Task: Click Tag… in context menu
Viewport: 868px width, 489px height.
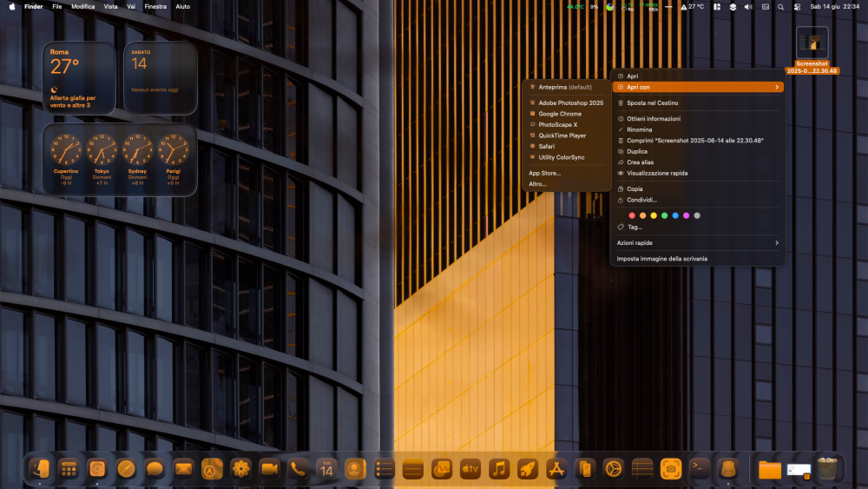Action: (x=698, y=227)
